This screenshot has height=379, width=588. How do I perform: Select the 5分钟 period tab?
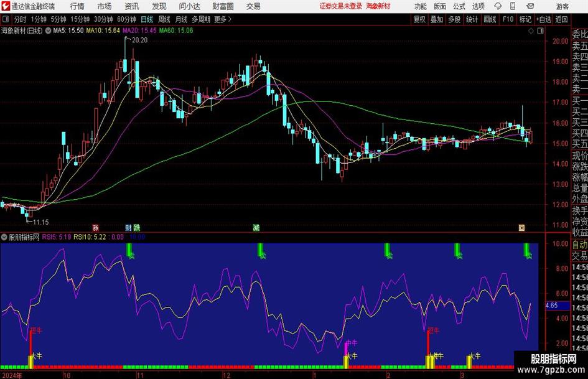pos(58,19)
